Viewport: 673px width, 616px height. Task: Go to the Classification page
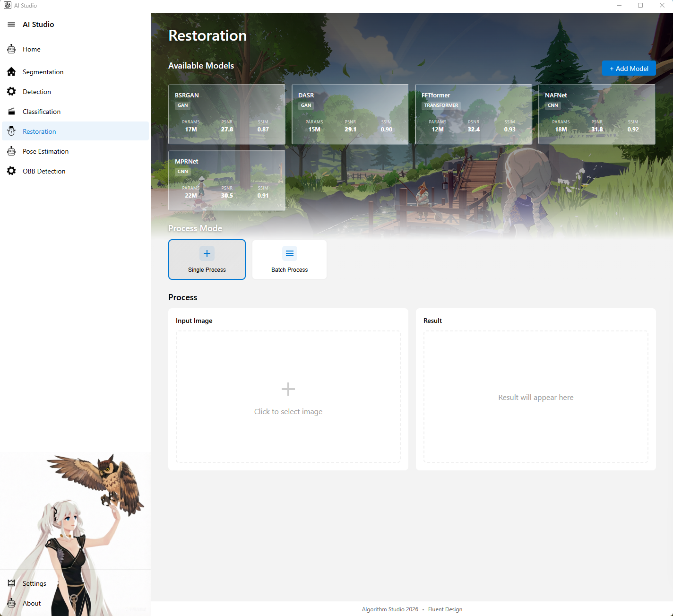pyautogui.click(x=42, y=112)
